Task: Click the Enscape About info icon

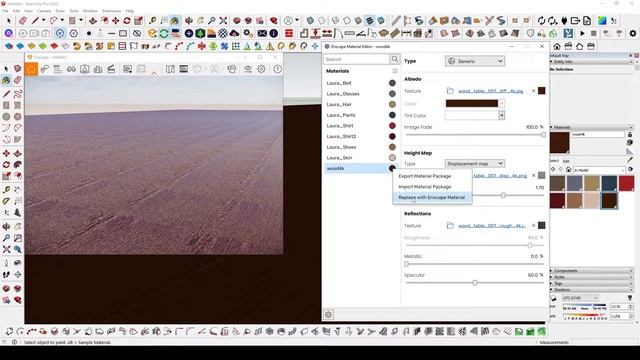Action: tap(273, 33)
